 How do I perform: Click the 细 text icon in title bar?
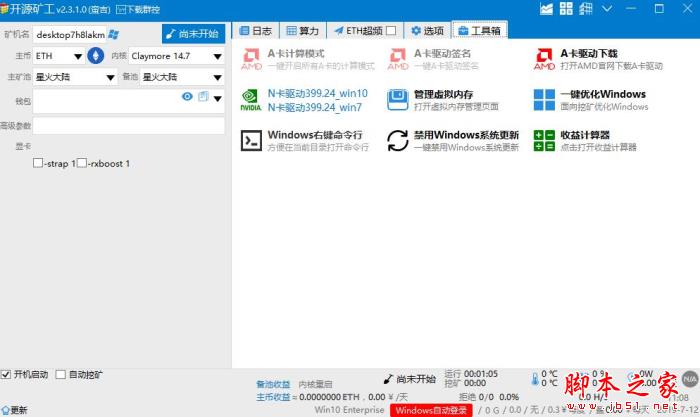click(586, 8)
